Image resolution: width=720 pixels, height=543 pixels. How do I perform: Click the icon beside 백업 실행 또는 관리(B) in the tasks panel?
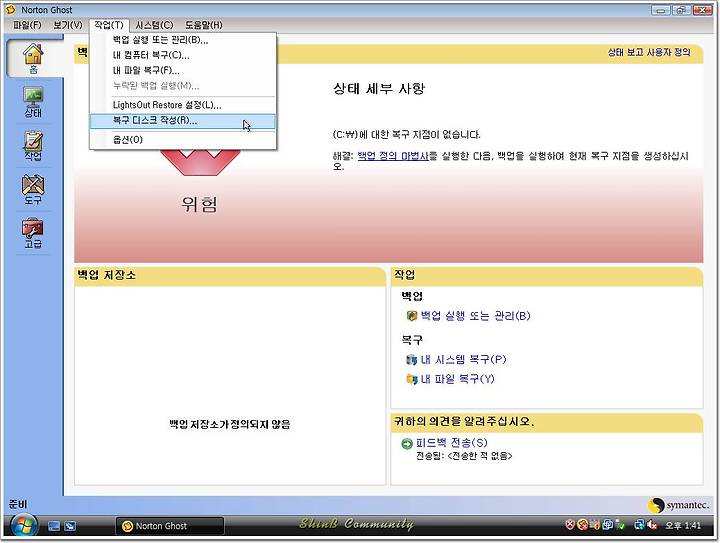point(411,316)
